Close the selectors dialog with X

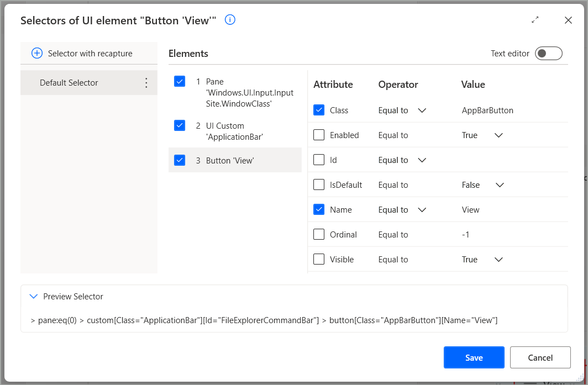pos(568,20)
